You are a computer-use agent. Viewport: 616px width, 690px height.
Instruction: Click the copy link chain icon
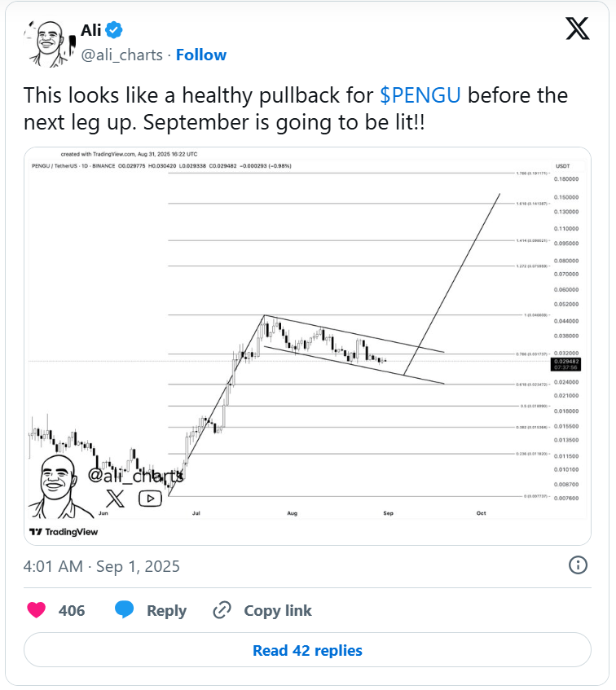tap(222, 610)
